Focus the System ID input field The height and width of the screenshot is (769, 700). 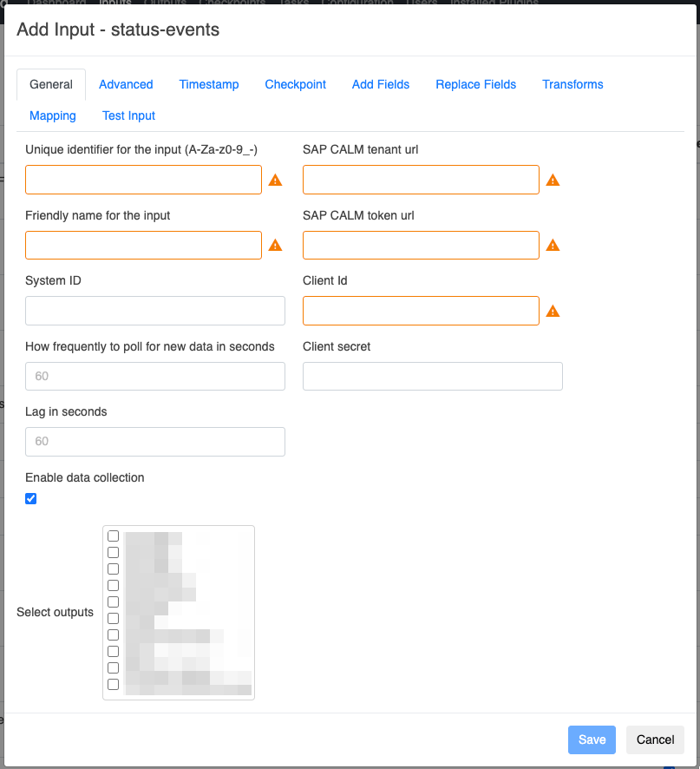click(x=155, y=311)
